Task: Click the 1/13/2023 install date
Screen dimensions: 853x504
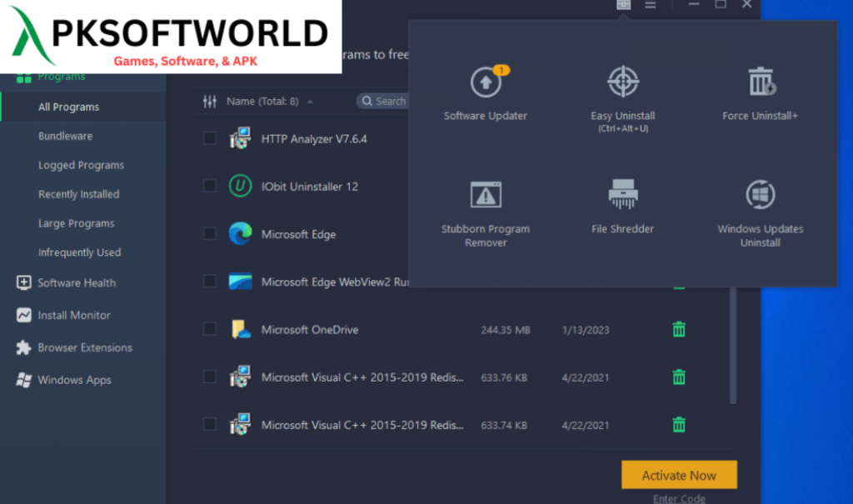Action: [x=586, y=330]
